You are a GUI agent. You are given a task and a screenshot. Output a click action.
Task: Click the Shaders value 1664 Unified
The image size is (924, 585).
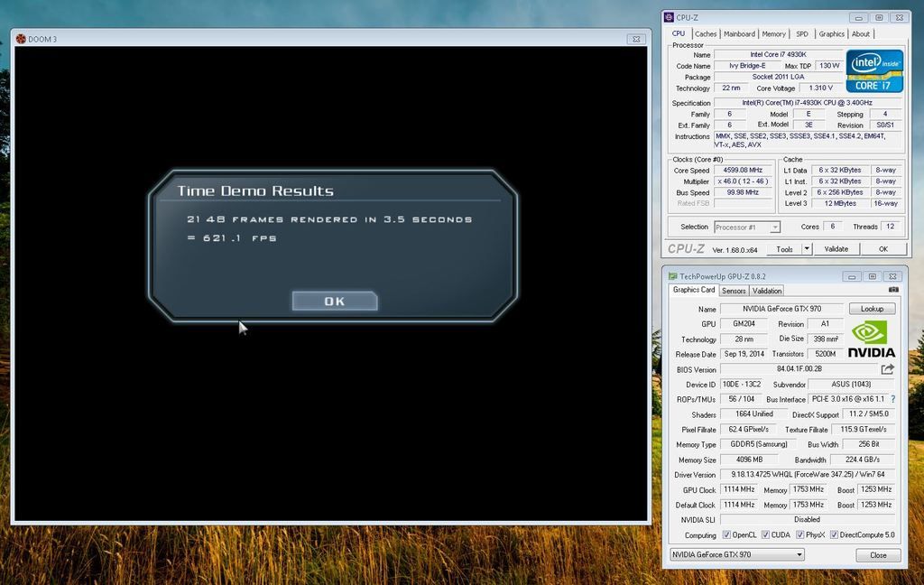[753, 414]
